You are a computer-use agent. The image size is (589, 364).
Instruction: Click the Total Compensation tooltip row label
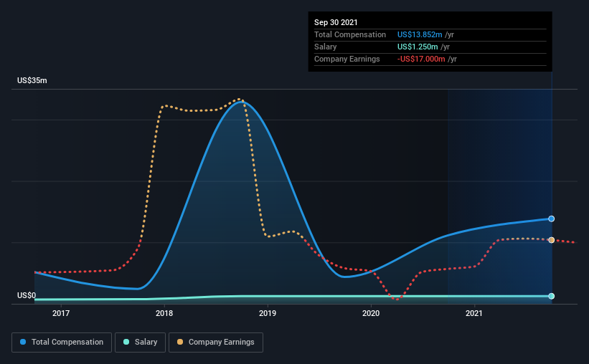click(350, 35)
